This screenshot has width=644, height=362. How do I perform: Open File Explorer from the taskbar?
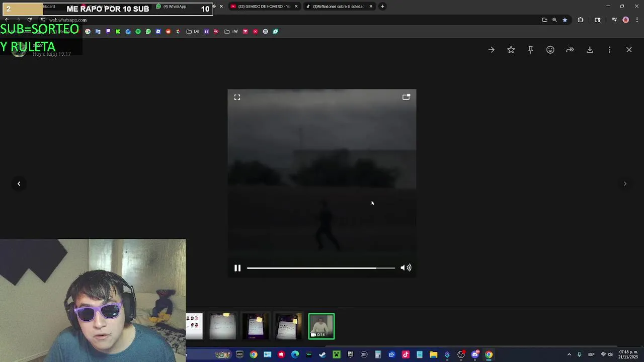point(433,354)
